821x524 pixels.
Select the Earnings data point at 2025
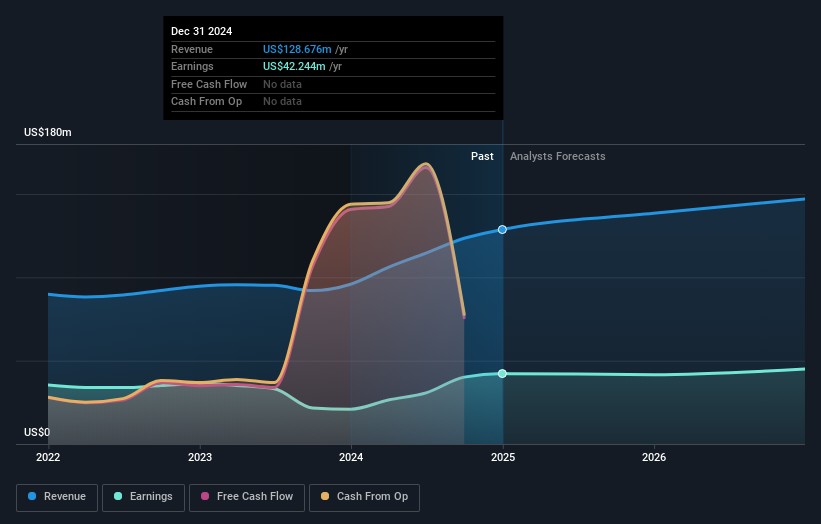[x=502, y=374]
